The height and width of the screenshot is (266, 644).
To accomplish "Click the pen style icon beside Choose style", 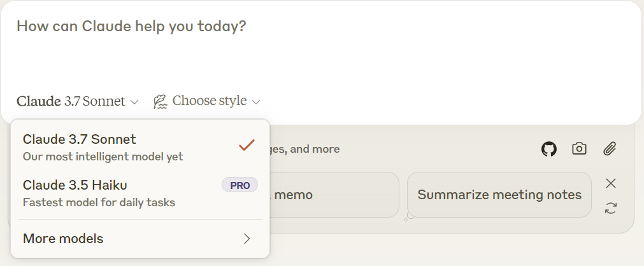I will (161, 101).
